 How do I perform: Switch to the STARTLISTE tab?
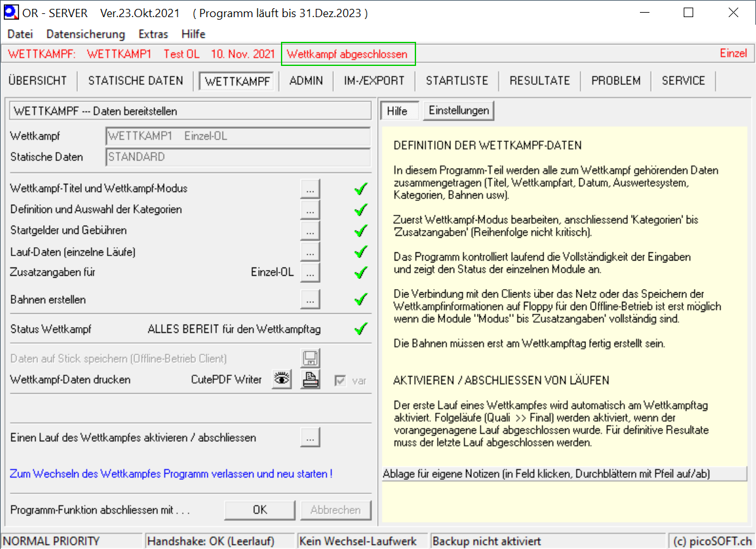point(457,81)
